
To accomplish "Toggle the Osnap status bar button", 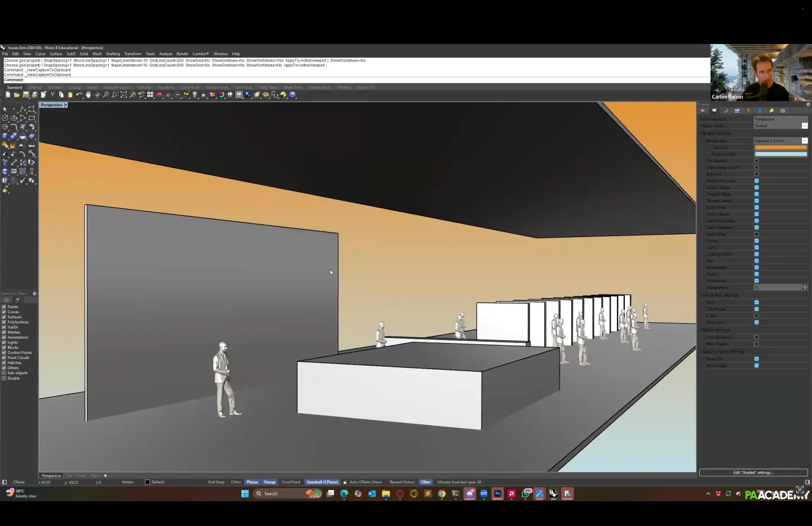I will (x=270, y=482).
